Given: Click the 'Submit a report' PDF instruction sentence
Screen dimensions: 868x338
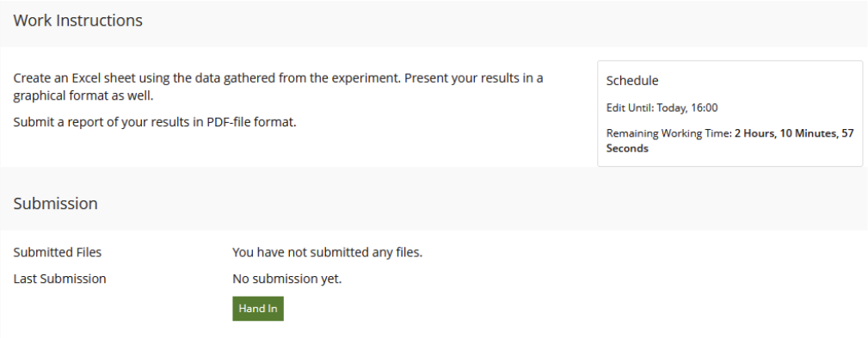Looking at the screenshot, I should pyautogui.click(x=155, y=122).
